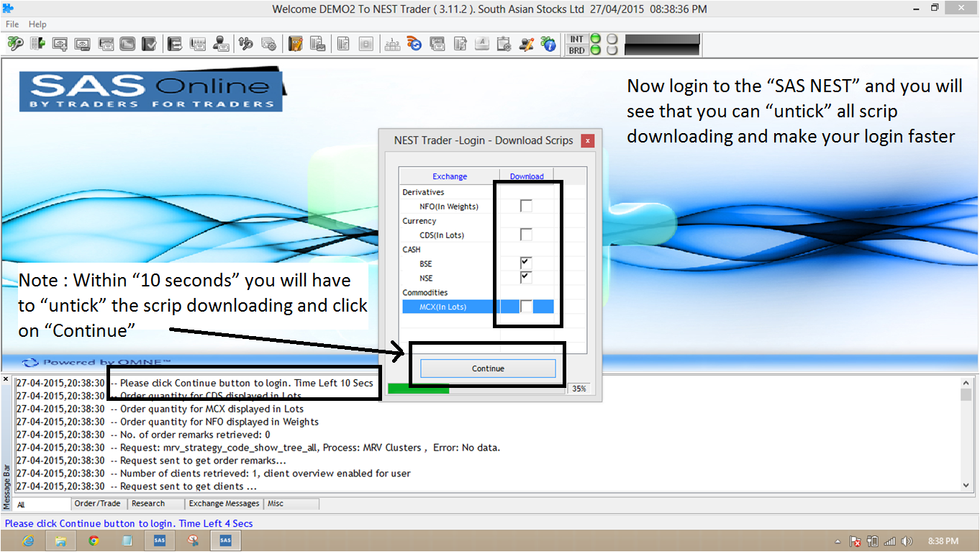
Task: Click the up-arrow with magnifier icon
Action: 246,44
